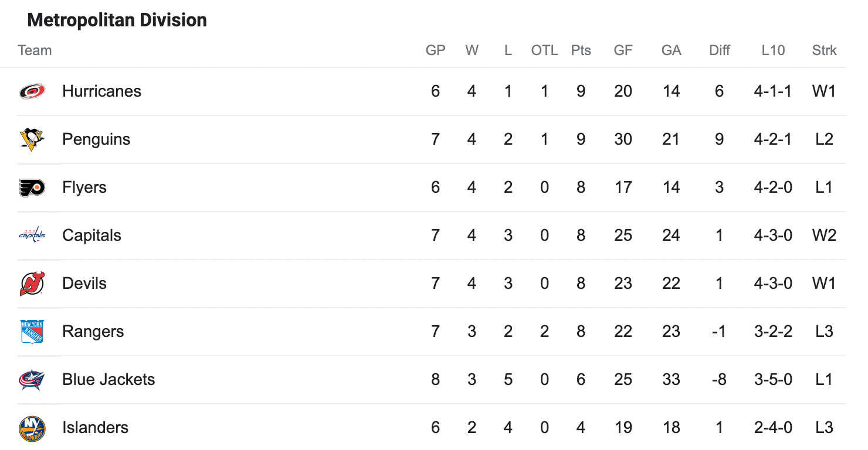
Task: Click the Blue Jackets team logo
Action: [32, 380]
